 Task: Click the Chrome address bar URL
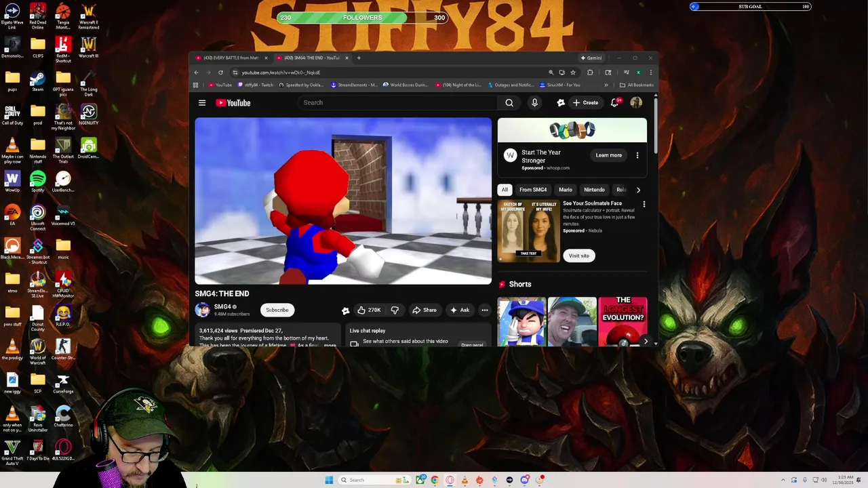coord(281,73)
